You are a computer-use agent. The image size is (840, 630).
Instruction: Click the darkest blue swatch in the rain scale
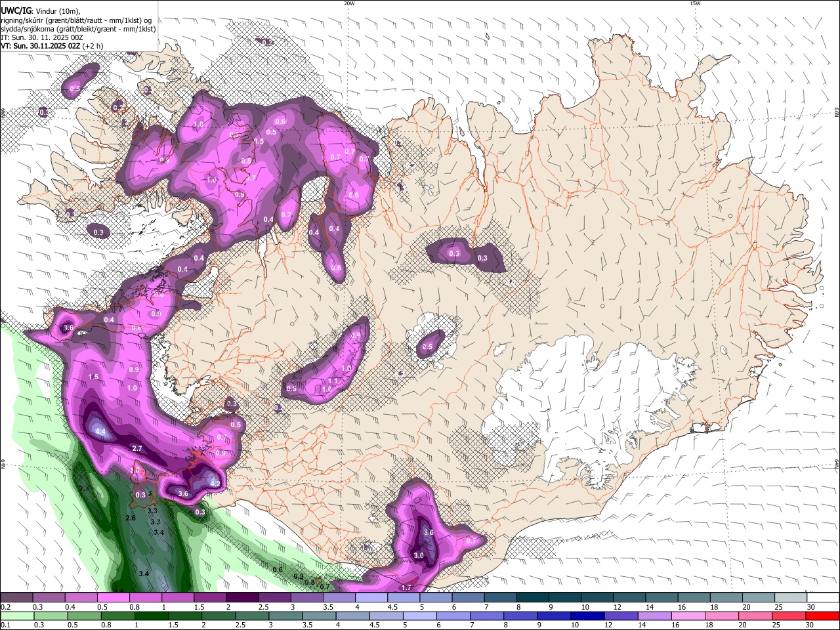(x=587, y=616)
